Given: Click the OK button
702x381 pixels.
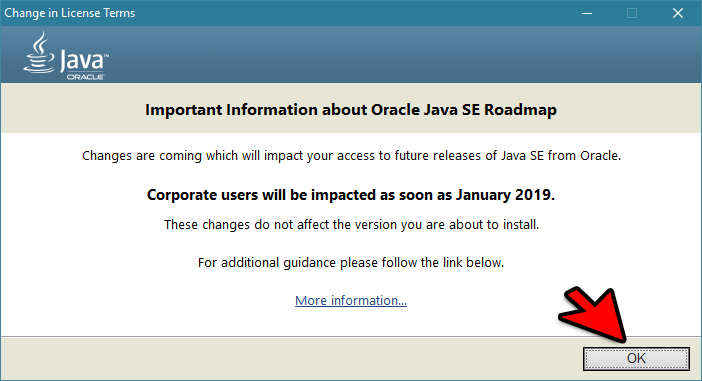Looking at the screenshot, I should click(x=636, y=359).
